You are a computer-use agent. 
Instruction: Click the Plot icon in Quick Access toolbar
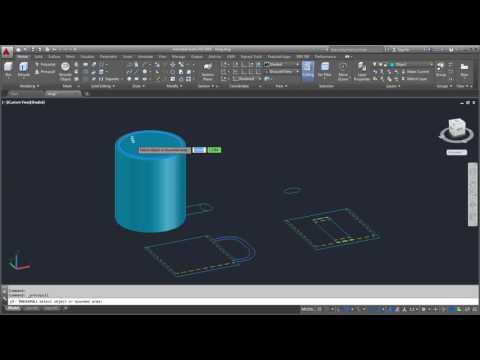[48, 50]
